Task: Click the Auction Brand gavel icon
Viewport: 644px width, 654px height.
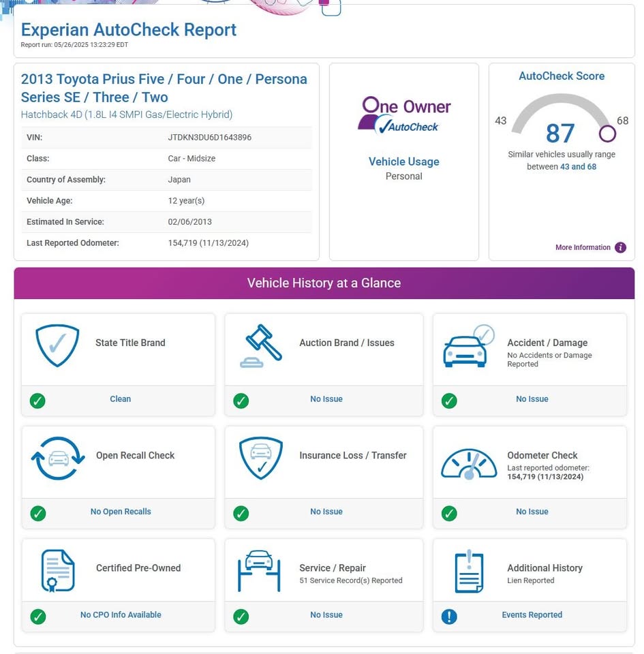Action: pyautogui.click(x=261, y=346)
